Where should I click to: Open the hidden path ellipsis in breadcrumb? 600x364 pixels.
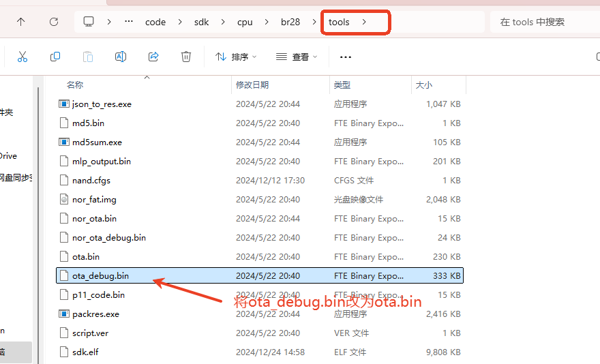tap(129, 21)
